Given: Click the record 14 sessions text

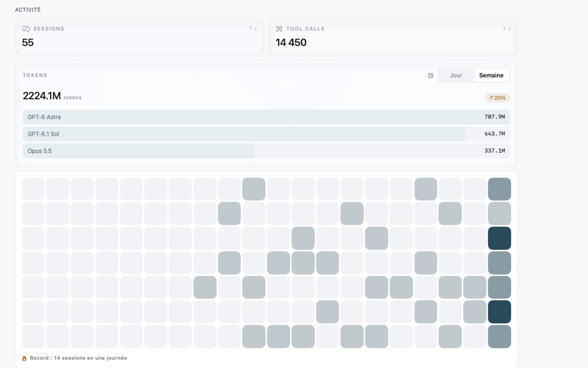Looking at the screenshot, I should point(79,358).
